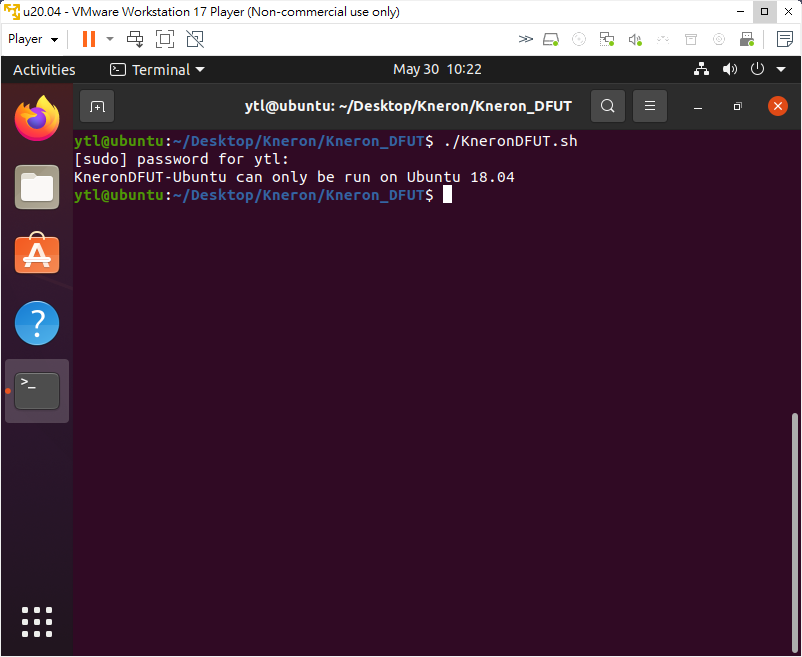Maximize the Terminal window
The width and height of the screenshot is (802, 657).
738,106
